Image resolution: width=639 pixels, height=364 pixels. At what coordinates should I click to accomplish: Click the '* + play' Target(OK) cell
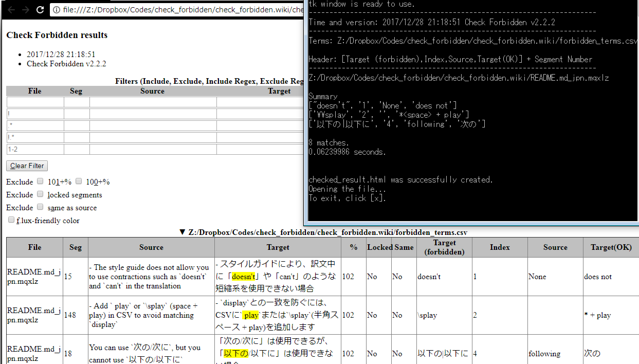611,315
